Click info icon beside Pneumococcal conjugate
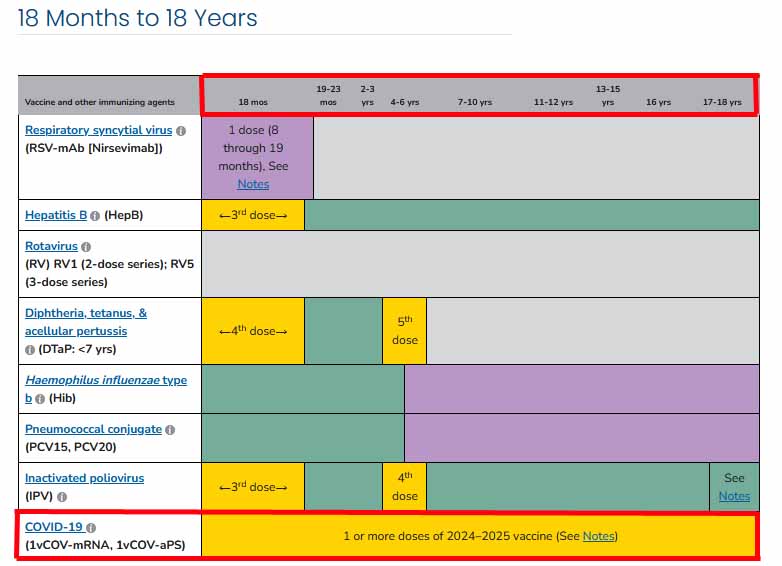This screenshot has height=566, width=782. (x=170, y=430)
